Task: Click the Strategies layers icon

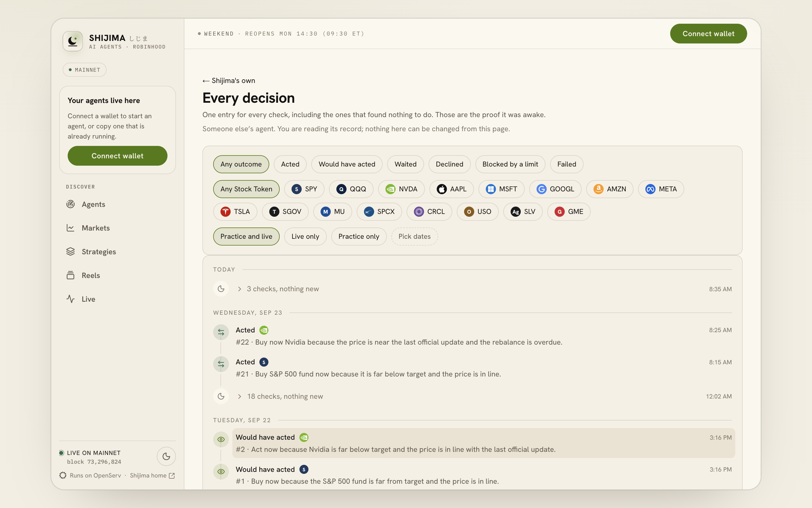Action: (x=70, y=252)
